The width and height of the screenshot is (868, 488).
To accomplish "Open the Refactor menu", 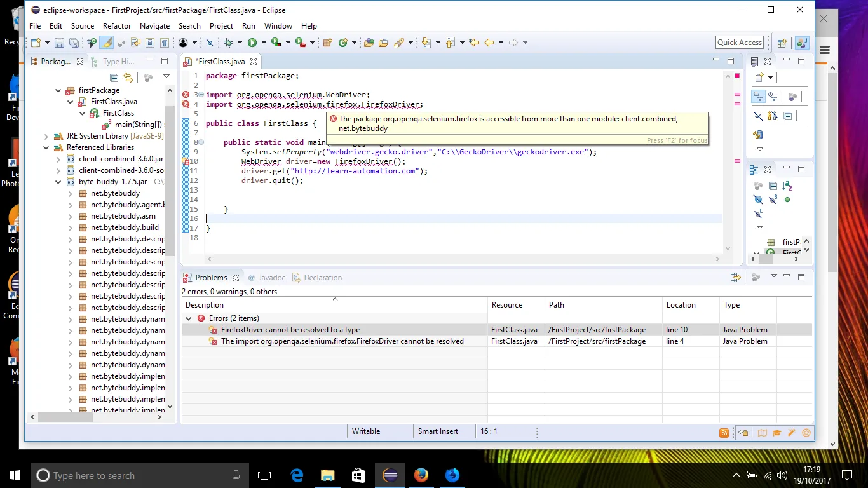I will [117, 26].
